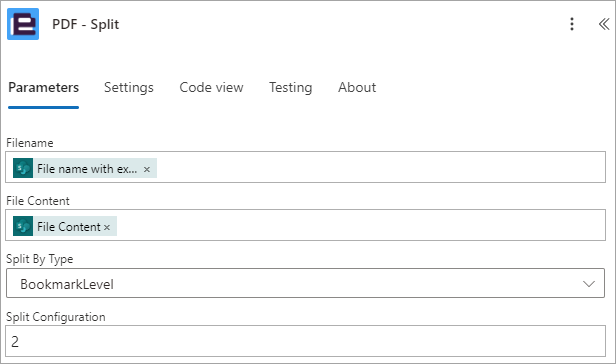Click the Split Configuration field containing 2
The height and width of the screenshot is (364, 616).
(x=305, y=341)
